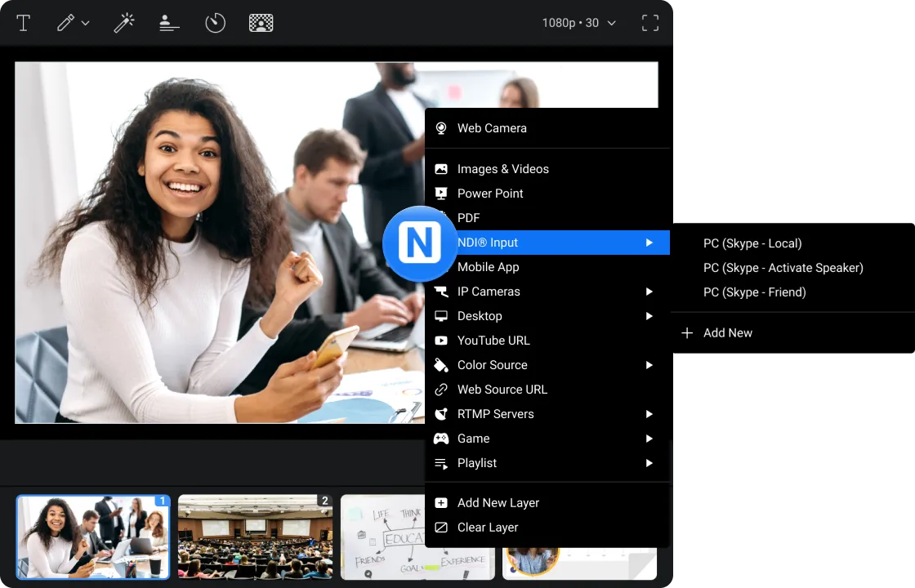The height and width of the screenshot is (588, 915).
Task: Choose Clear Layer option
Action: click(488, 528)
